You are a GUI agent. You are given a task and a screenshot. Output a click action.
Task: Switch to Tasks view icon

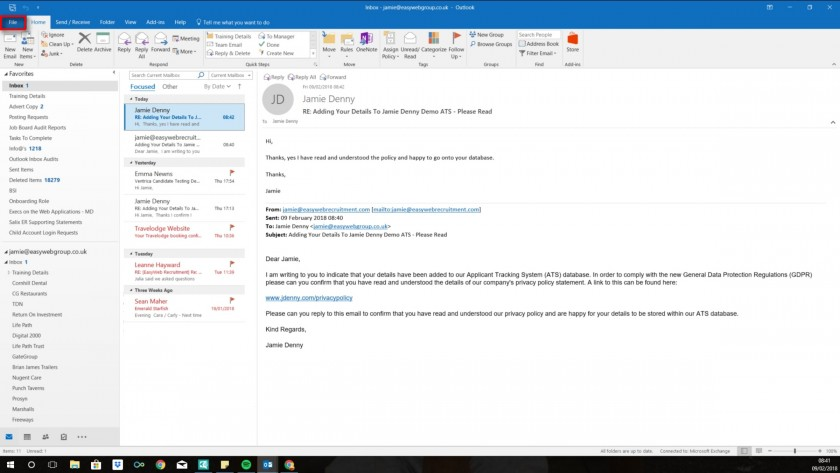[64, 437]
